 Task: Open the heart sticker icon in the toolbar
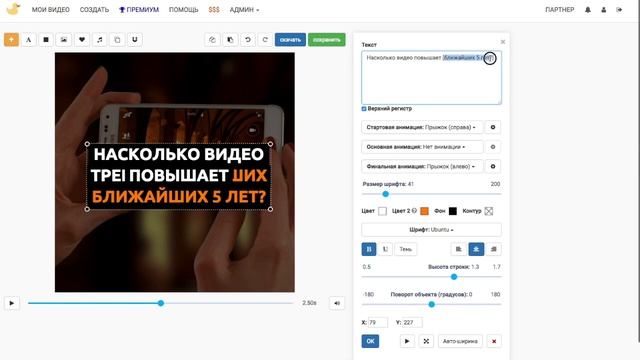(x=82, y=40)
